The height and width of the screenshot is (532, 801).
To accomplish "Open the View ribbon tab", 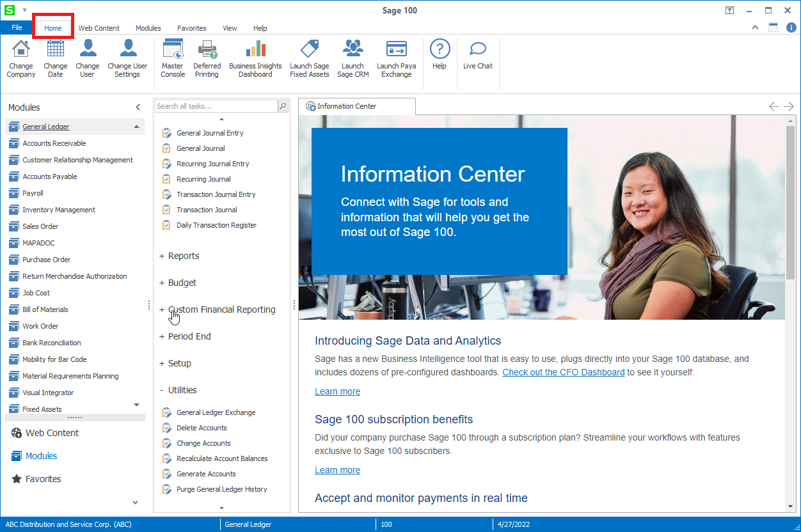I will point(230,28).
